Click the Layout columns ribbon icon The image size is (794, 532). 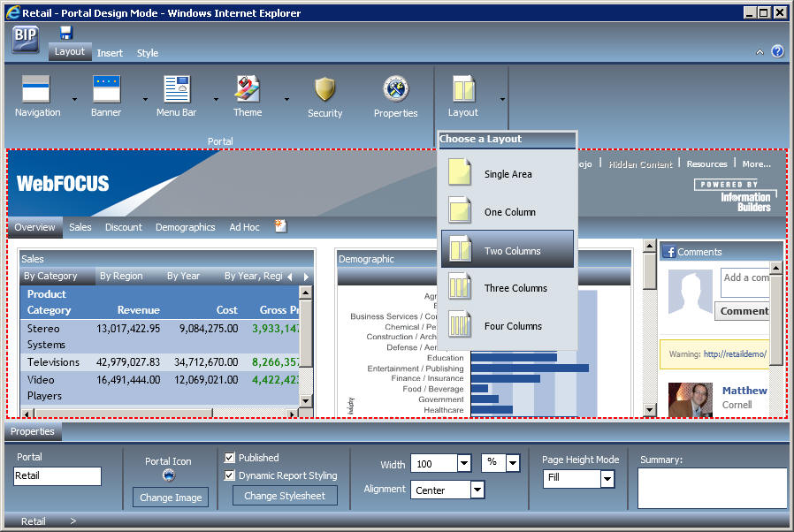pyautogui.click(x=463, y=89)
